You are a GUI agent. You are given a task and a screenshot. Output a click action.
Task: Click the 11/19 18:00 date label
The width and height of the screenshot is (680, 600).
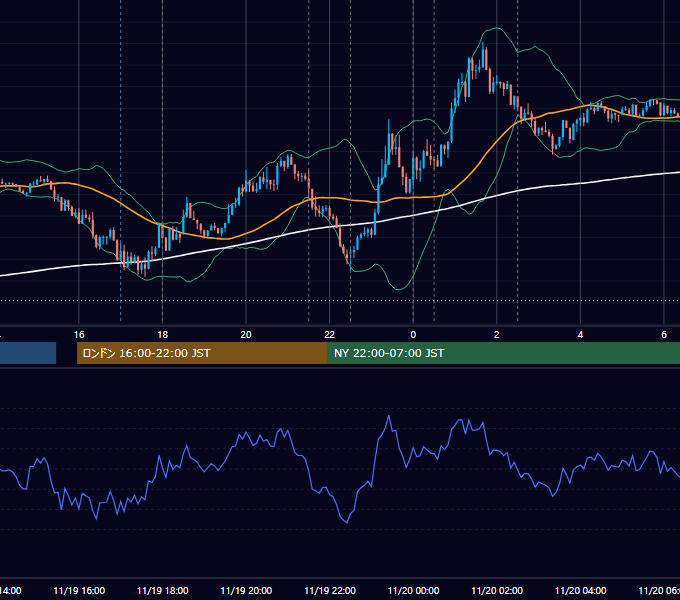[x=163, y=590]
